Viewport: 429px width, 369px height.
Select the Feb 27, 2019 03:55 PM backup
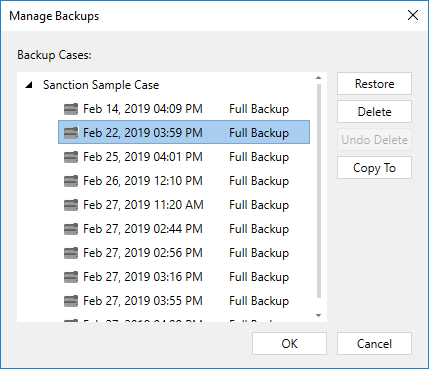[184, 301]
